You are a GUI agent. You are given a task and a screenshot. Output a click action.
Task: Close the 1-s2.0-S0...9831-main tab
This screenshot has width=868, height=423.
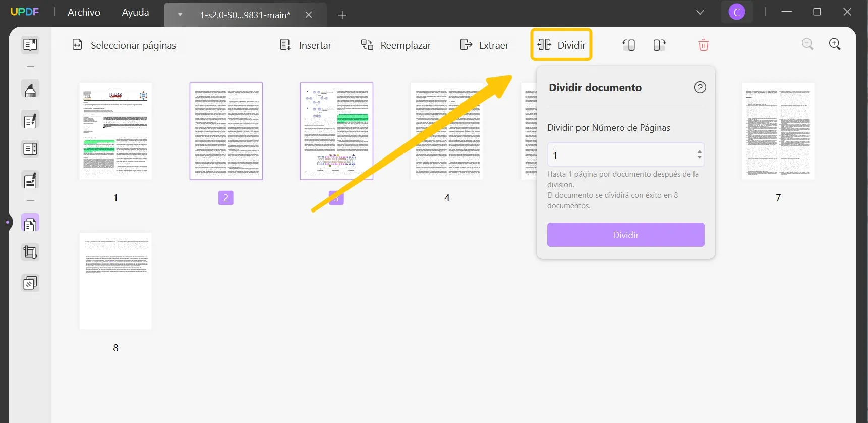coord(309,15)
